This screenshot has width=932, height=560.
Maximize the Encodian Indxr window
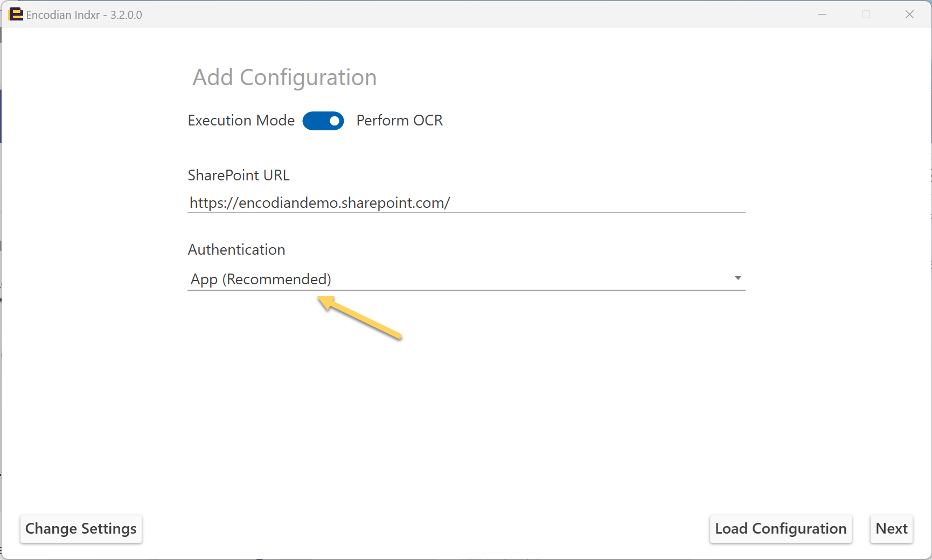tap(866, 15)
